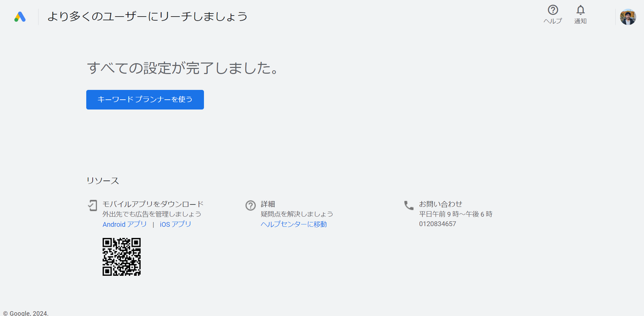Click モバイルアプリをダウンロード text
The image size is (644, 316).
point(153,204)
